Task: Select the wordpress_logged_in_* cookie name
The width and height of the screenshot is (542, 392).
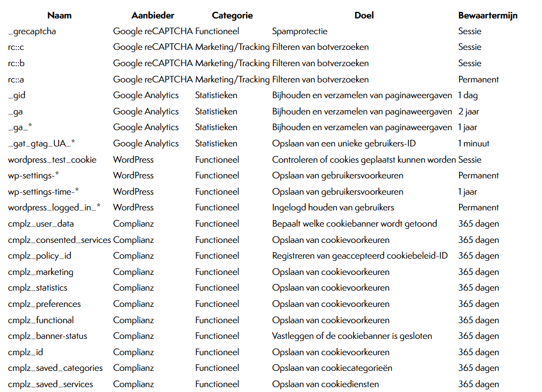Action: click(54, 208)
